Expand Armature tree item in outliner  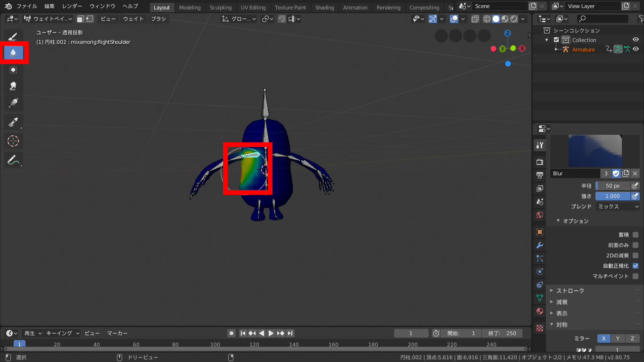557,49
